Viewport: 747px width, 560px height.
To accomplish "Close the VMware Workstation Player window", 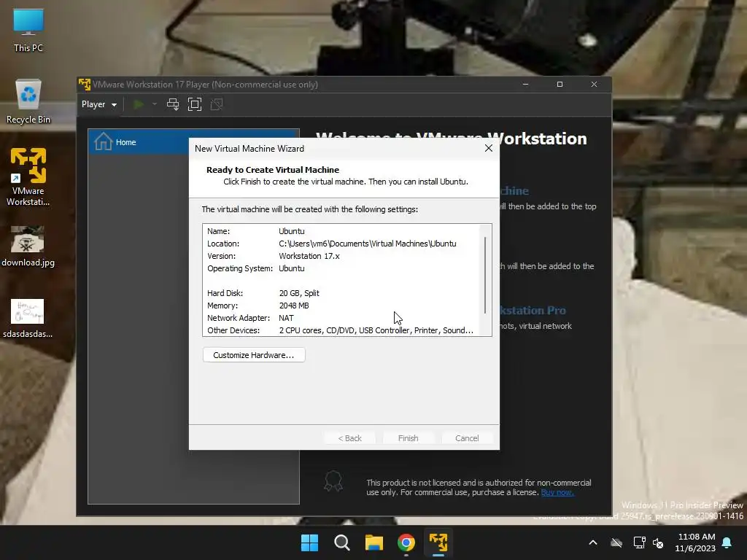I will (594, 85).
